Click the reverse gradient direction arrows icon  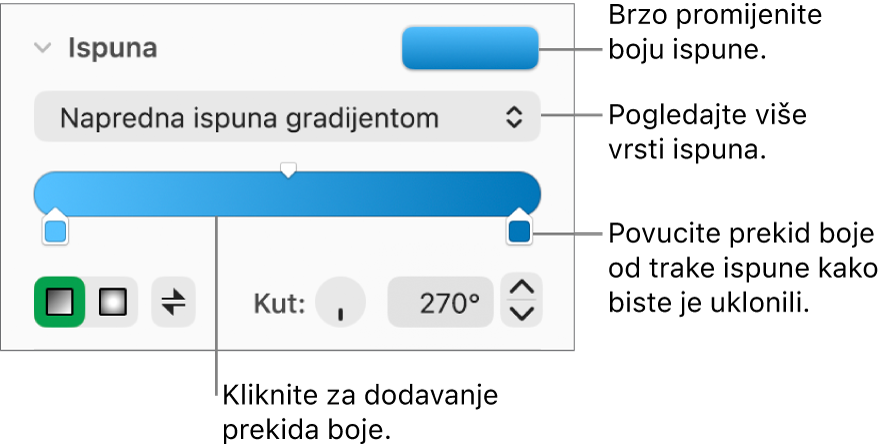[173, 302]
